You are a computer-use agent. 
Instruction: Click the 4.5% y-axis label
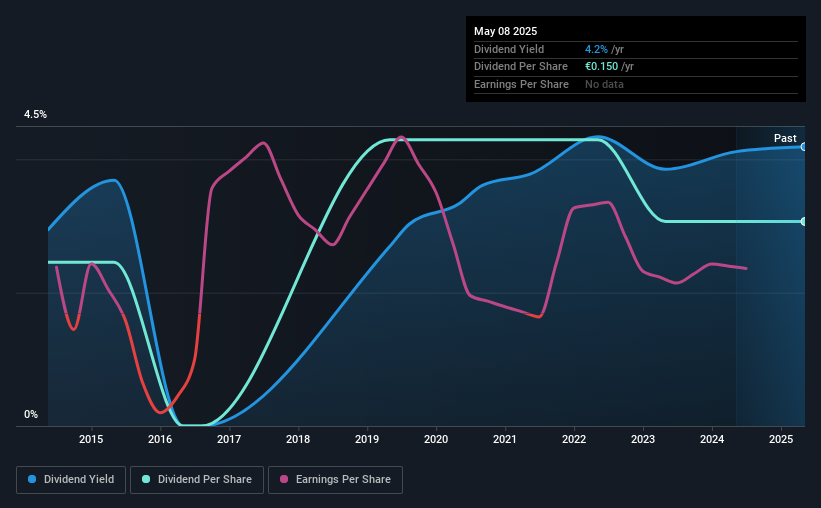click(35, 114)
